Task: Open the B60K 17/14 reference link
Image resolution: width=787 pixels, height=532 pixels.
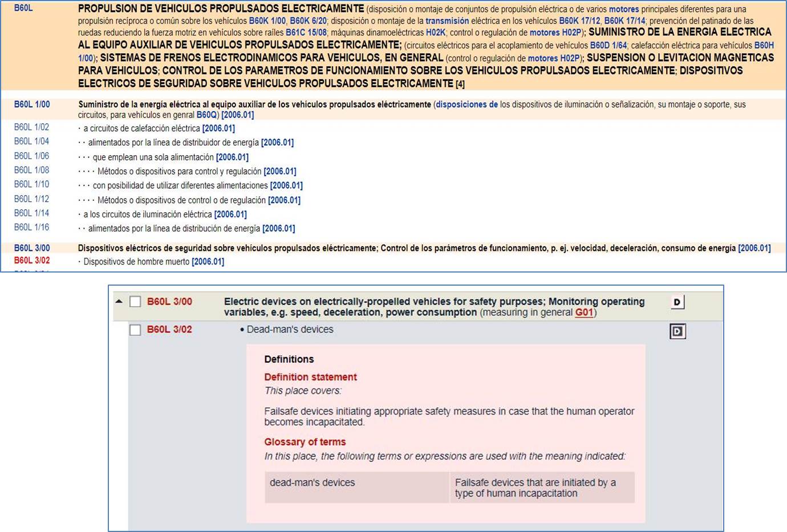Action: (624, 21)
